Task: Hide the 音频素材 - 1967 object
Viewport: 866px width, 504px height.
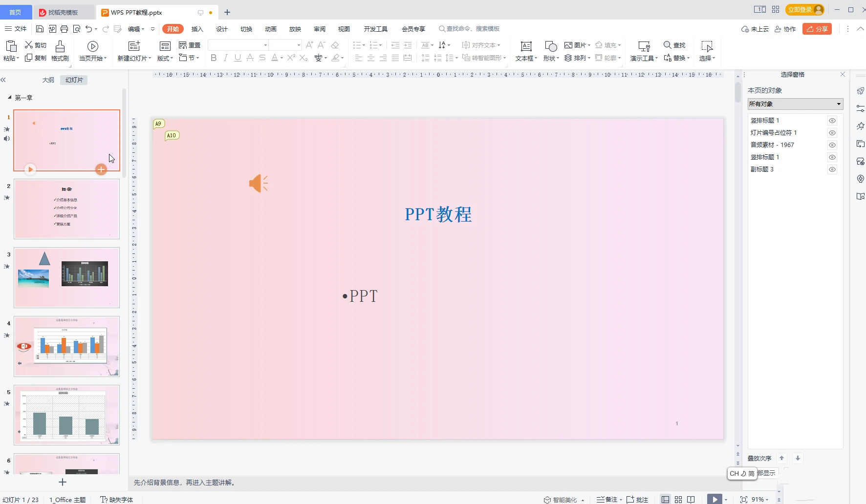Action: tap(832, 145)
